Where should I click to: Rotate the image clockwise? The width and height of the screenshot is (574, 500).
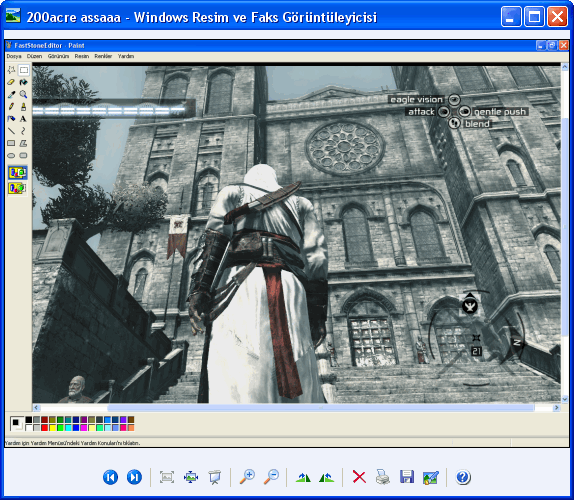click(303, 477)
